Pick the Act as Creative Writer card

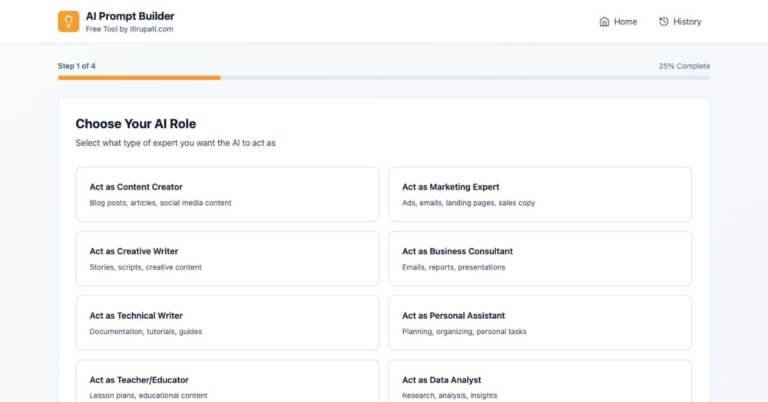(228, 259)
